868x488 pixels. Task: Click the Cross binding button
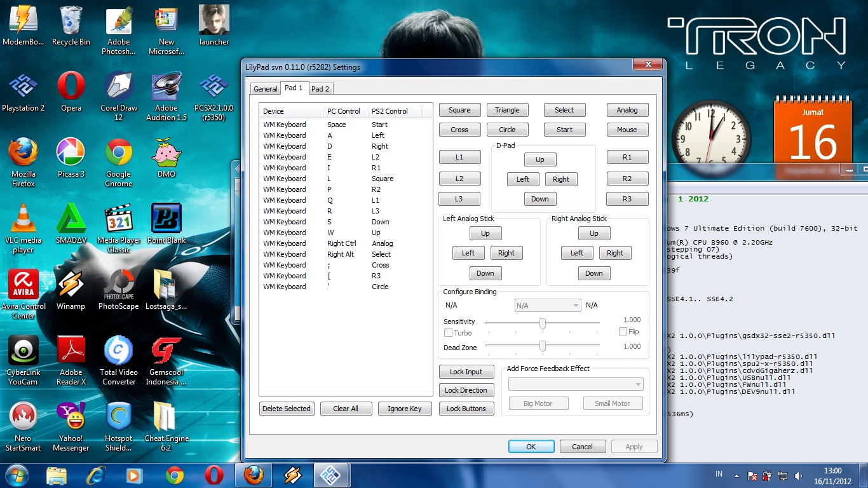coord(459,130)
